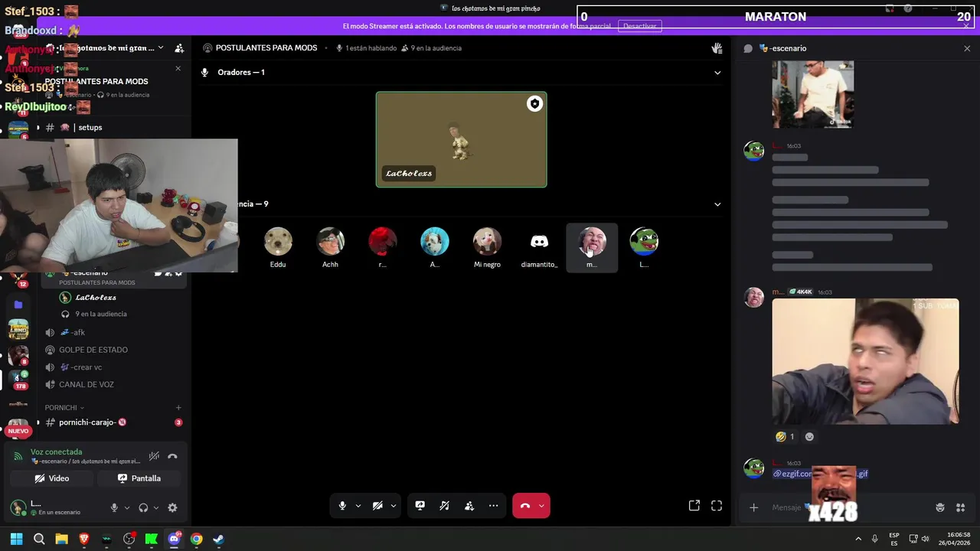This screenshot has height=551, width=980.
Task: Add attachment with the plus button
Action: pyautogui.click(x=754, y=507)
